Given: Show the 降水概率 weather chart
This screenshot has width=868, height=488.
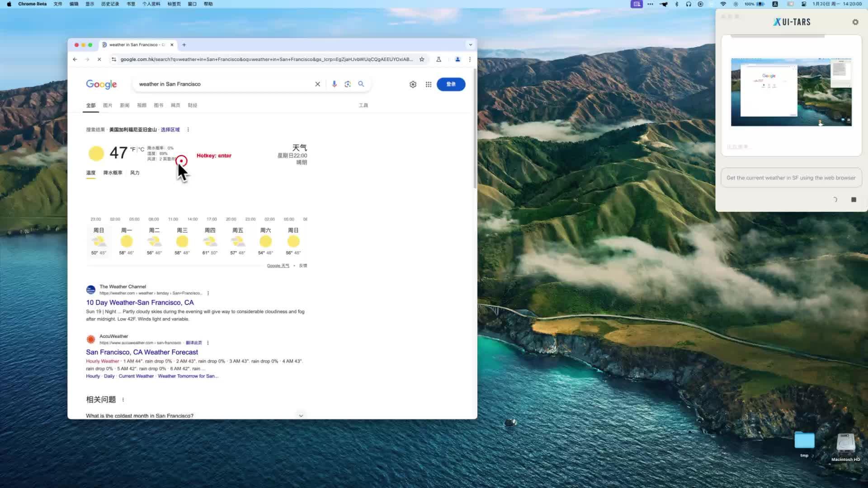Looking at the screenshot, I should [x=113, y=173].
